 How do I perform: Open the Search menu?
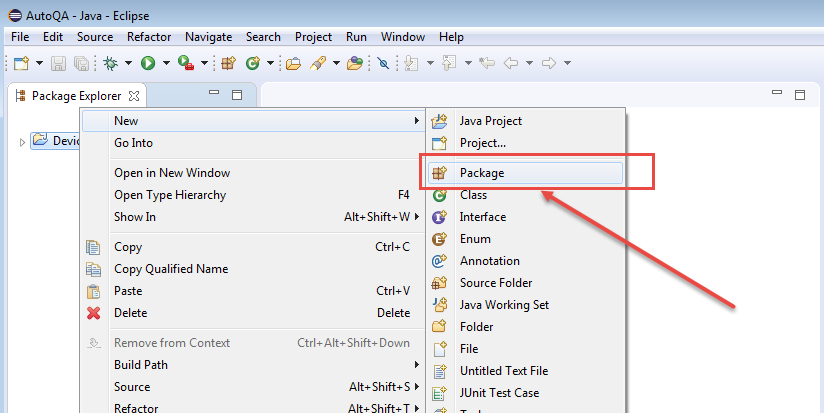click(x=263, y=37)
